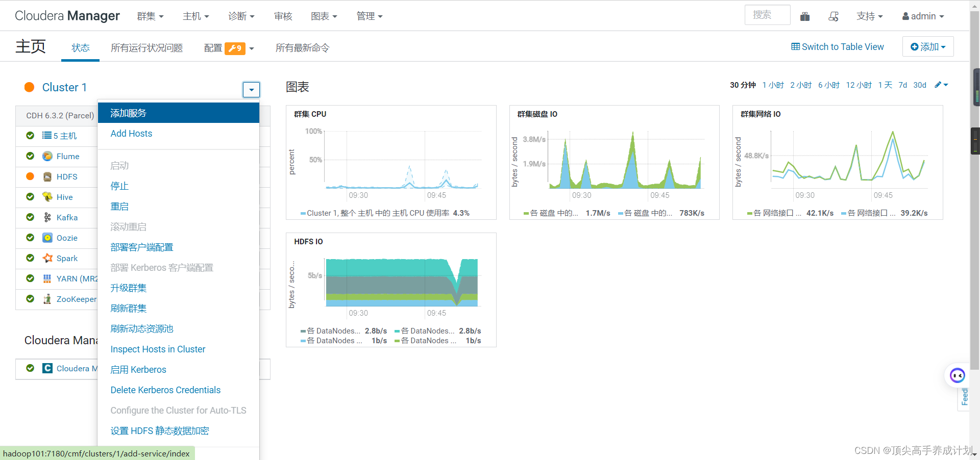Select the 1 小时 time range
This screenshot has height=460, width=980.
point(773,85)
